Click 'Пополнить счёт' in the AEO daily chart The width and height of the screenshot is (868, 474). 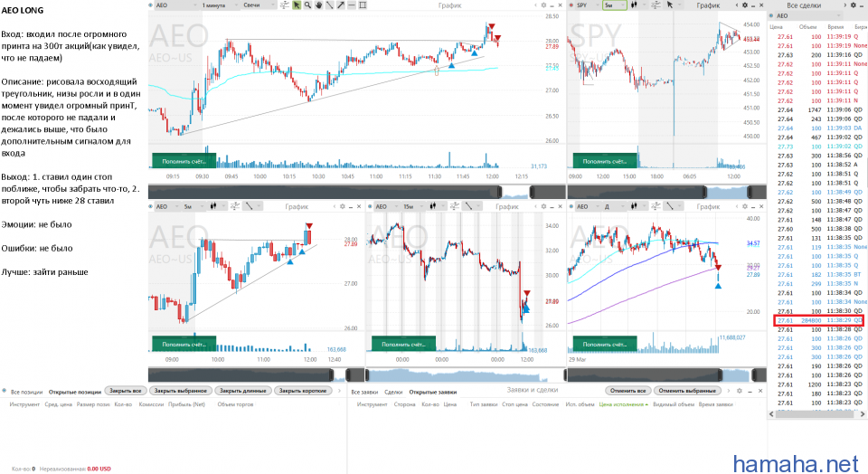(x=605, y=344)
